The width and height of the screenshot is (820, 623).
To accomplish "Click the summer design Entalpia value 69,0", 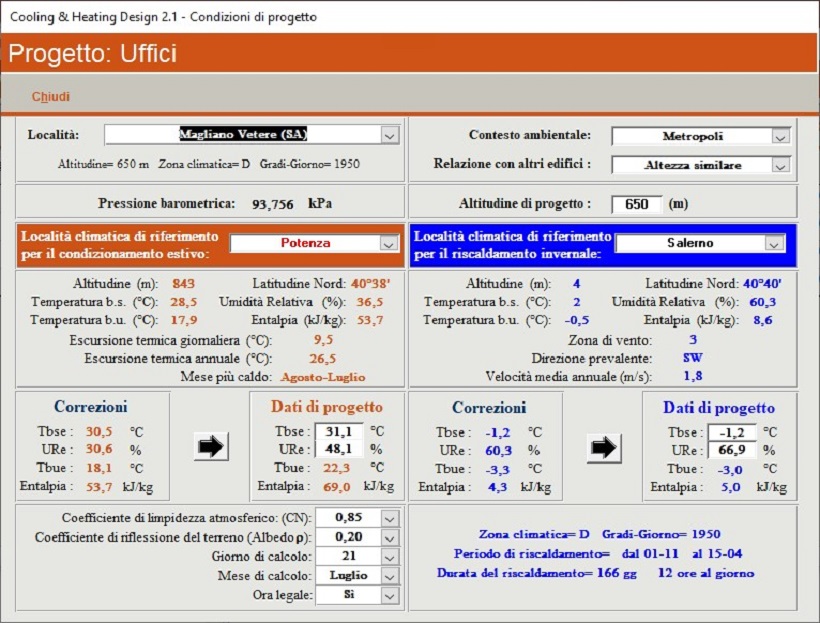I will (x=336, y=487).
